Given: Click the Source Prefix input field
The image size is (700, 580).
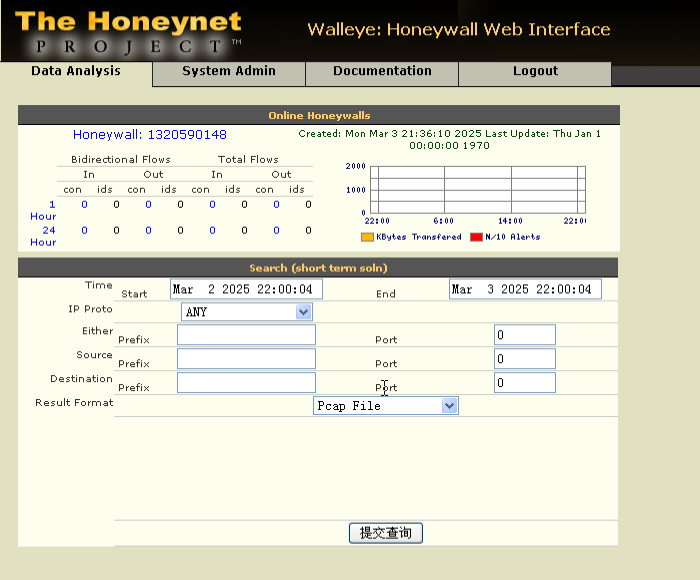Looking at the screenshot, I should pyautogui.click(x=246, y=359).
